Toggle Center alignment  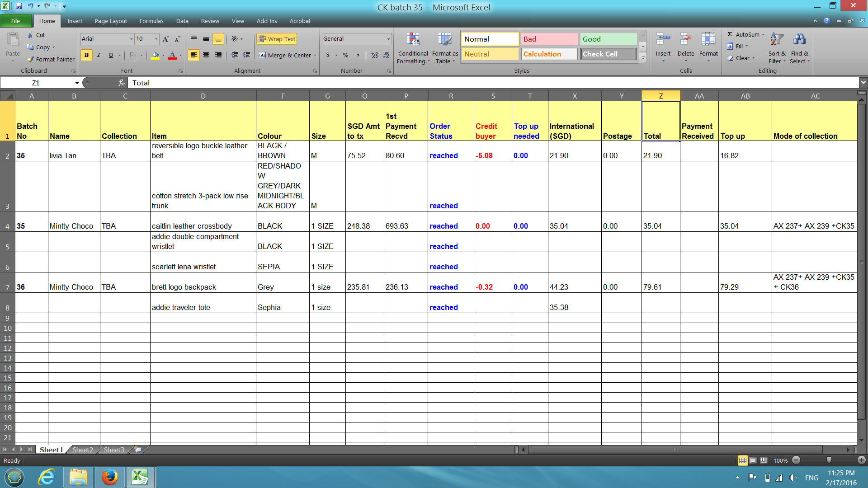(x=206, y=55)
